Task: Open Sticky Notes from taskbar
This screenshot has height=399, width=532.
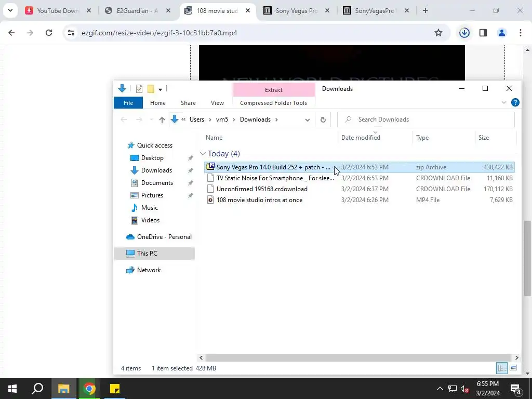Action: tap(115, 389)
